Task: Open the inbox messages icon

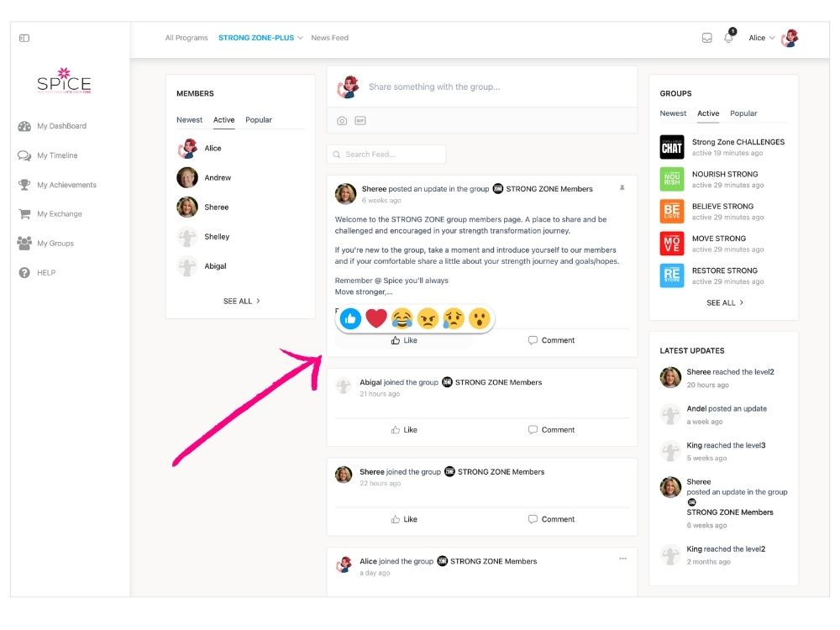Action: pos(707,38)
